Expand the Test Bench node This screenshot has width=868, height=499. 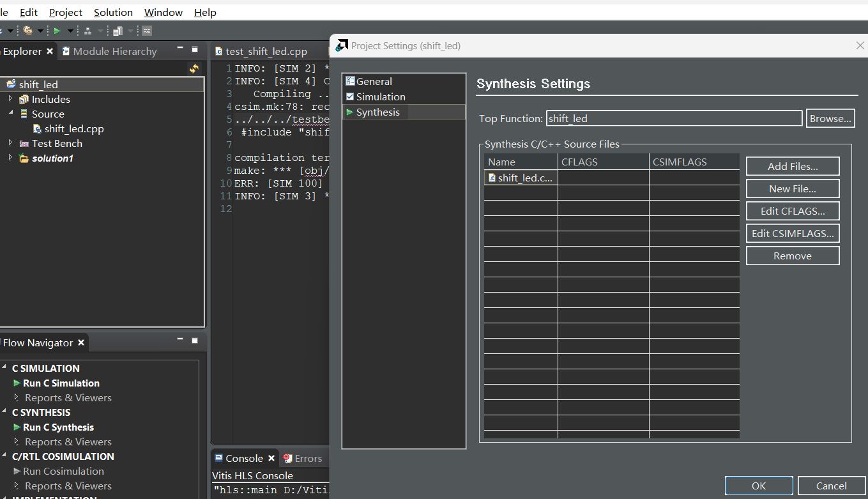(x=10, y=143)
